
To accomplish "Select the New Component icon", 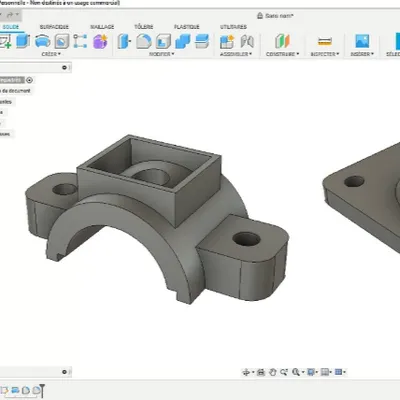I will [x=227, y=41].
